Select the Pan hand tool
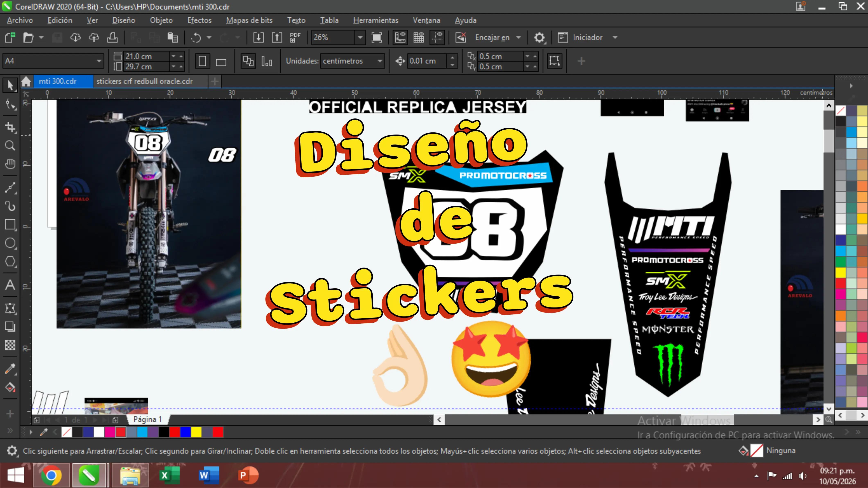This screenshot has width=868, height=488. [x=10, y=164]
